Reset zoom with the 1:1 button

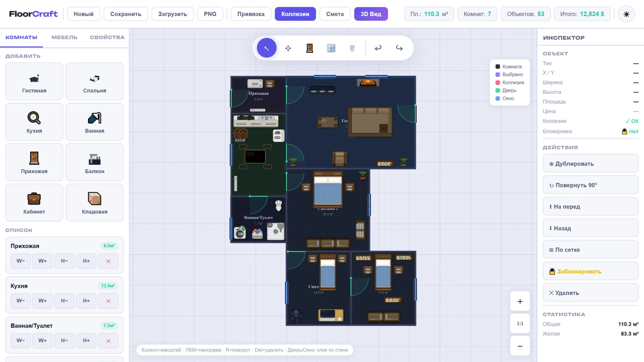(x=520, y=323)
